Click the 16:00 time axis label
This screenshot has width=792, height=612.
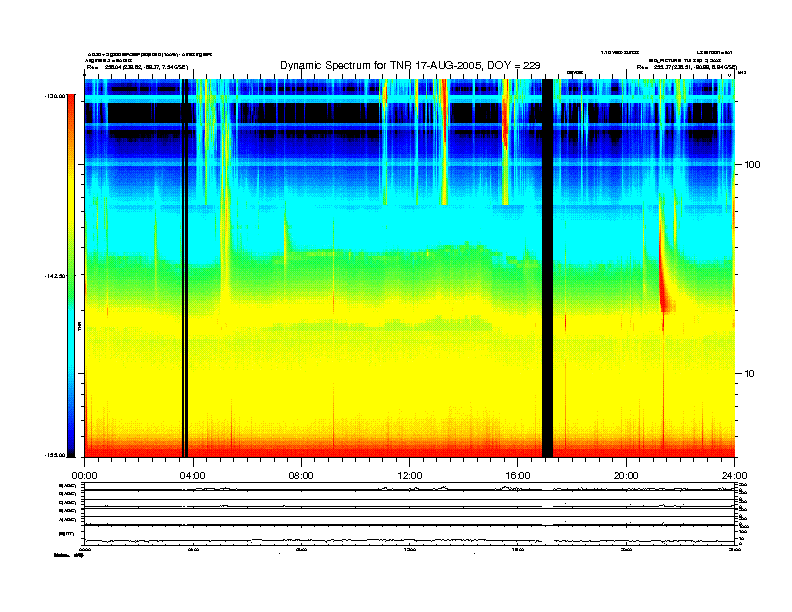518,476
